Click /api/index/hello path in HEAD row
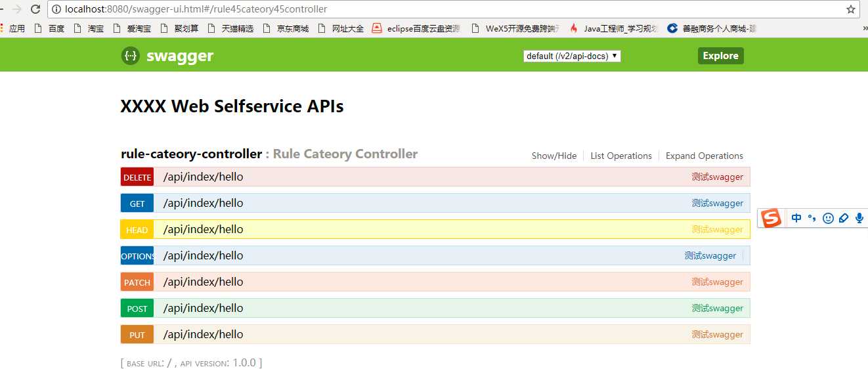868x369 pixels. pos(203,229)
